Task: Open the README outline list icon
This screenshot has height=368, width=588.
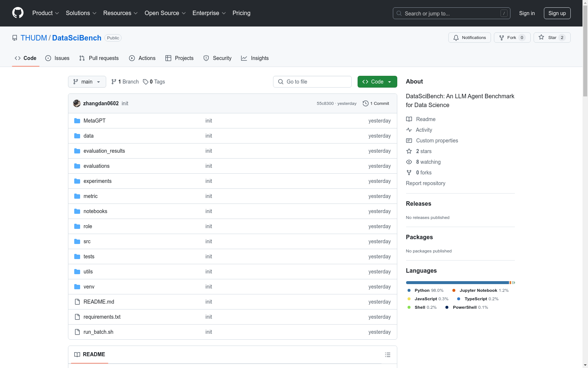Action: coord(388,355)
